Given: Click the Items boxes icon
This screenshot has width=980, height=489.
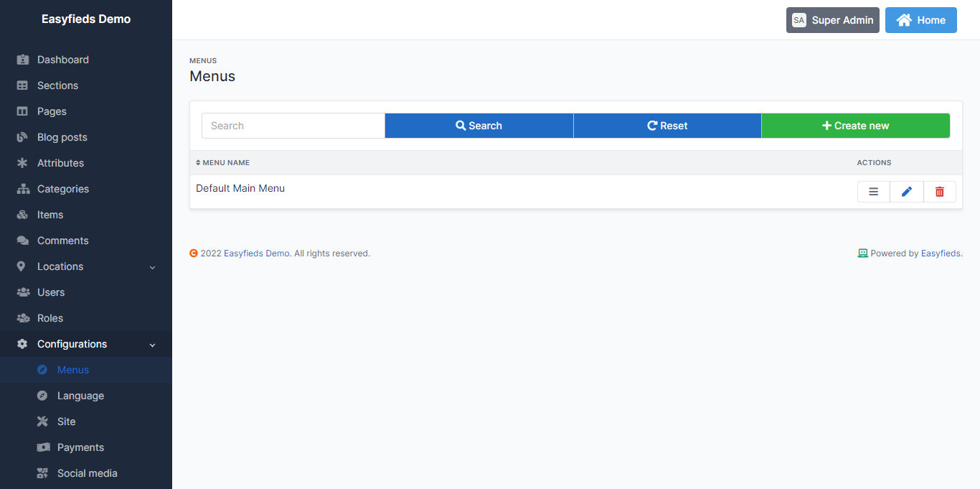Looking at the screenshot, I should coord(22,215).
